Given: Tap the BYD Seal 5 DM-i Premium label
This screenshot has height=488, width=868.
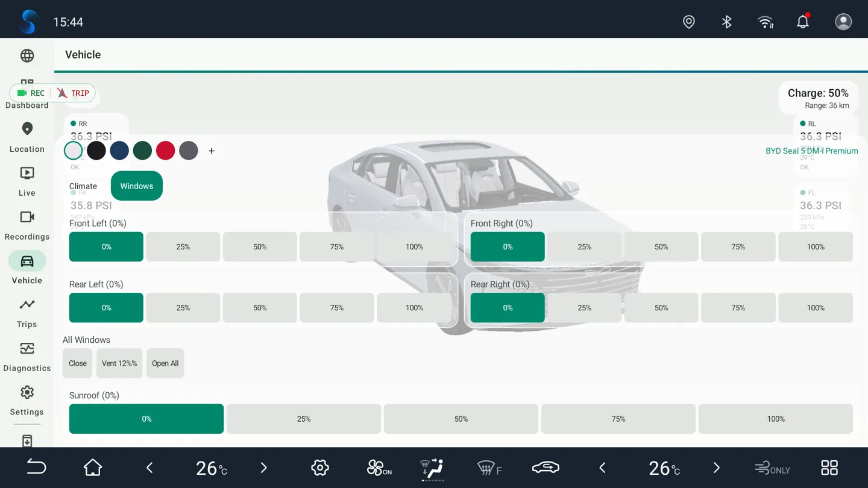Looking at the screenshot, I should (812, 151).
